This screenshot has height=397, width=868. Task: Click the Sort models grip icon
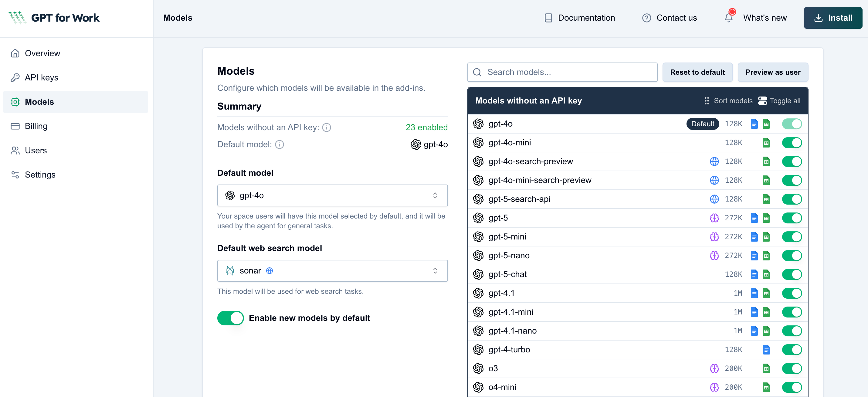707,101
